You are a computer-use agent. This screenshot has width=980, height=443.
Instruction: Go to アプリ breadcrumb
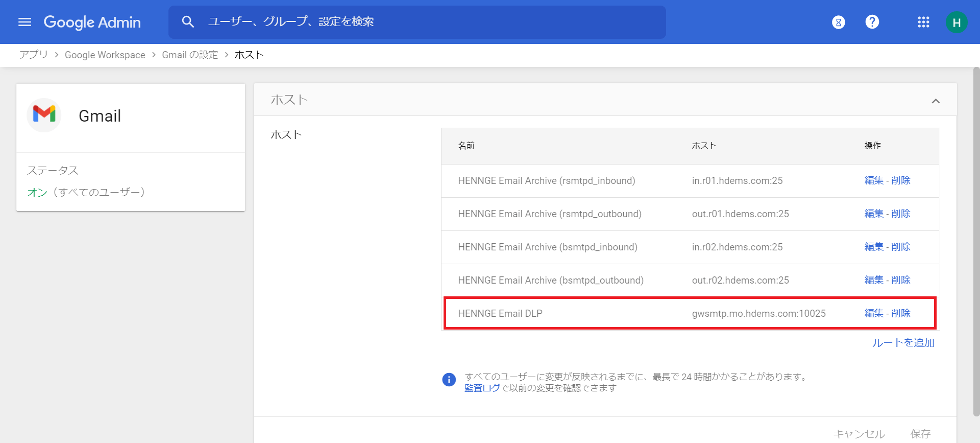click(34, 55)
